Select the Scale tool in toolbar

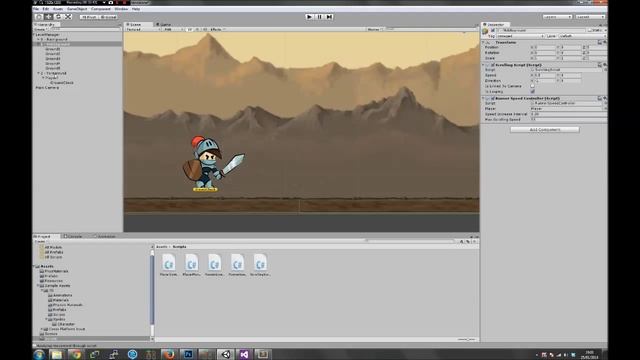[x=68, y=17]
